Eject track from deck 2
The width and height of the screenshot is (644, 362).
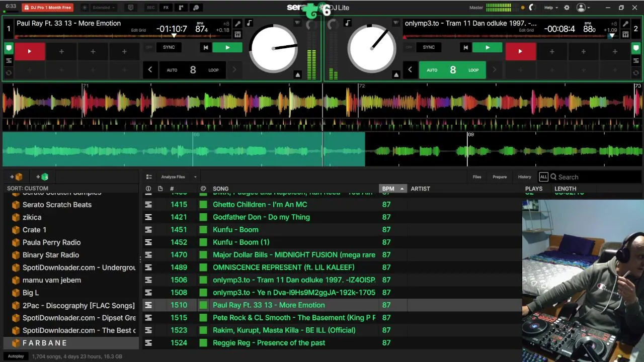(396, 74)
